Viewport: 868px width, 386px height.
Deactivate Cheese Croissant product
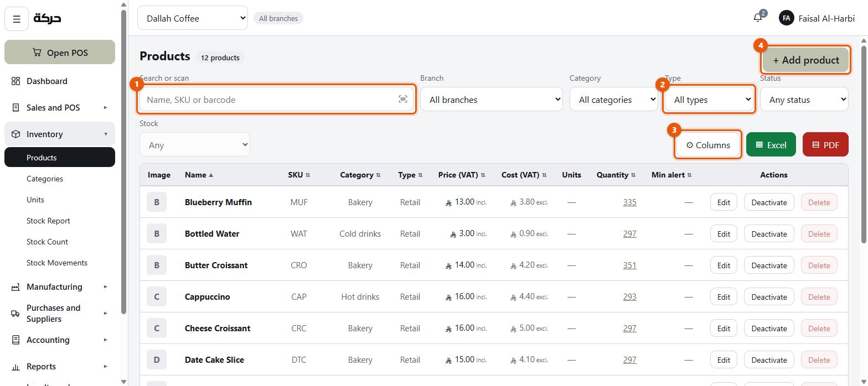(769, 328)
